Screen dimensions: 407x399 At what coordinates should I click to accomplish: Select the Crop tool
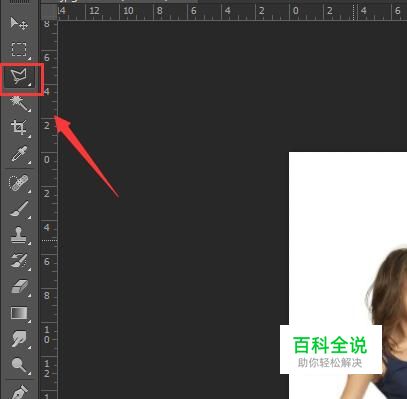click(x=19, y=128)
